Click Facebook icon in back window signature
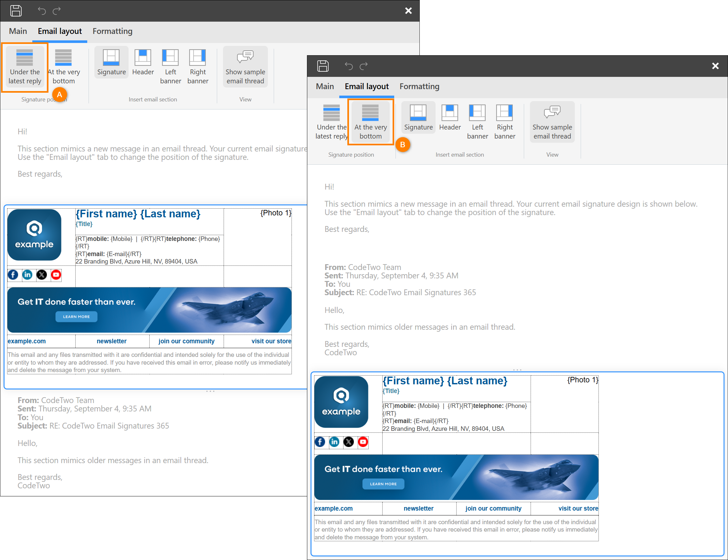This screenshot has width=728, height=560. tap(13, 275)
